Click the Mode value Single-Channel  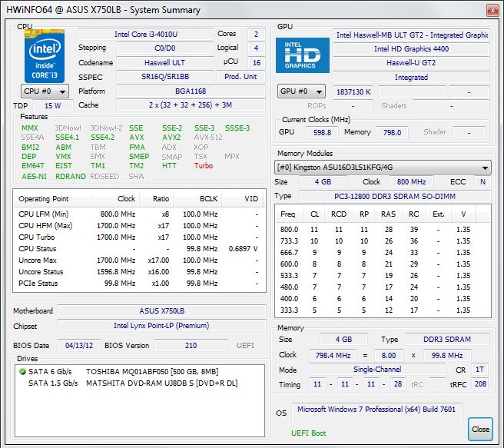[377, 370]
